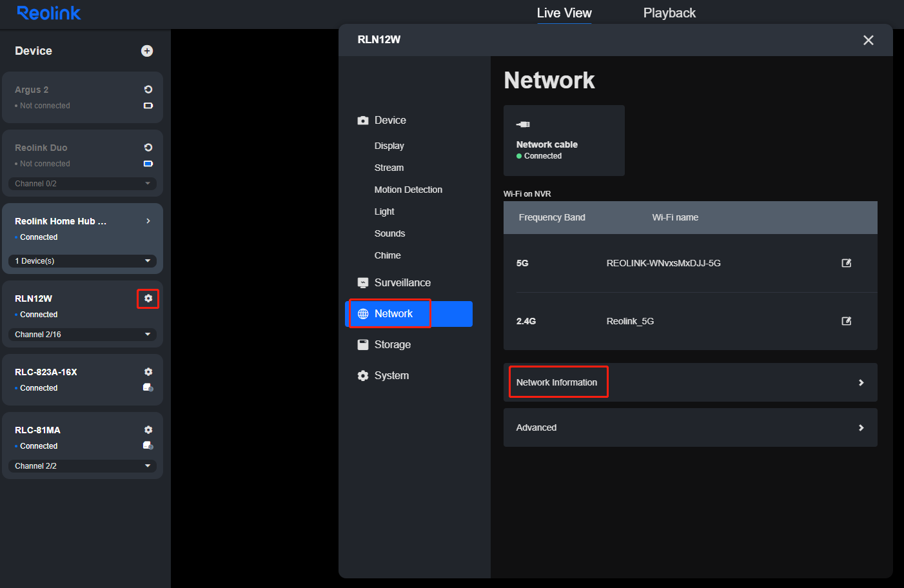
Task: Click the Network cable plug icon
Action: (523, 124)
